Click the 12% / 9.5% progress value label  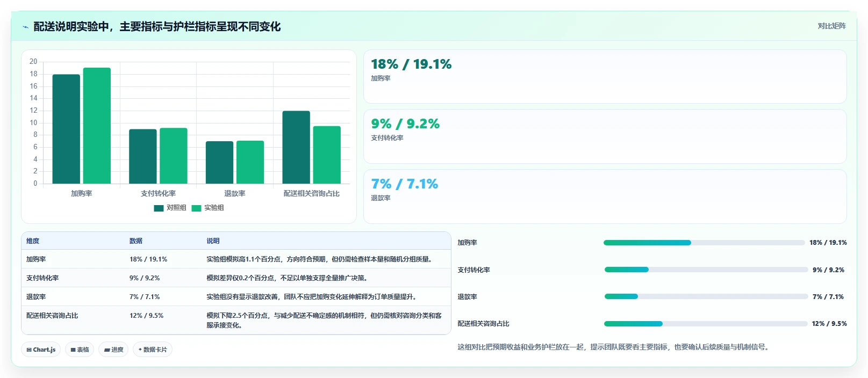tap(829, 324)
